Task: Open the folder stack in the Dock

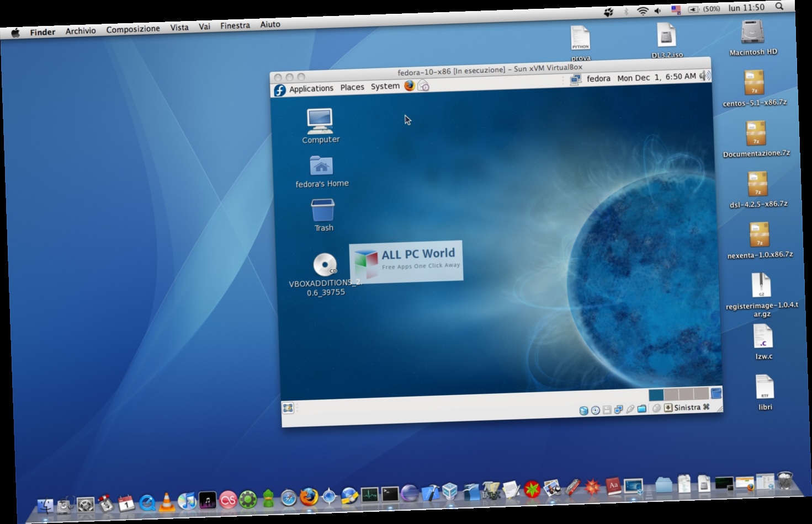Action: tap(664, 484)
